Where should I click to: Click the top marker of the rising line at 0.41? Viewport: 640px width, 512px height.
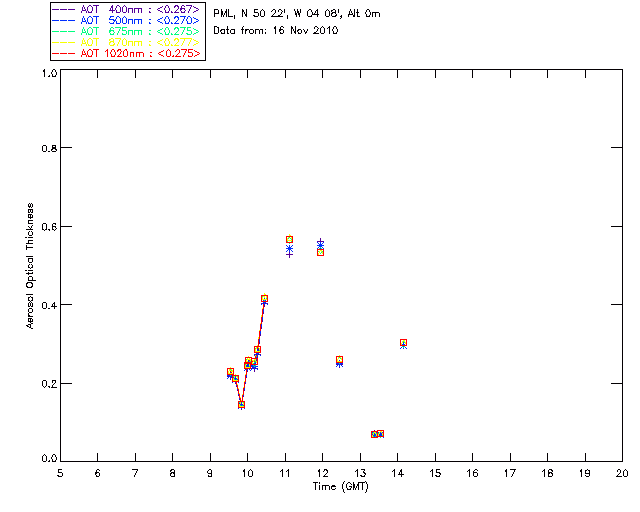[x=264, y=299]
